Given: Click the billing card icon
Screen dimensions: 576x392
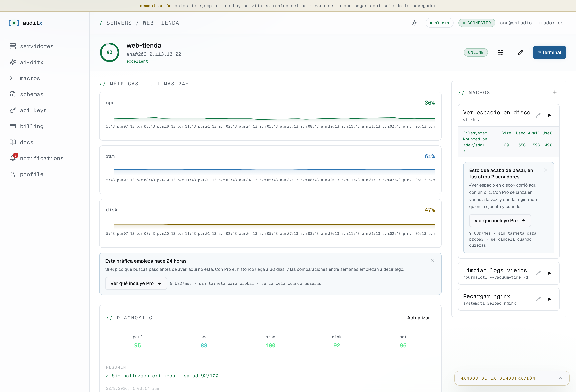Looking at the screenshot, I should click(13, 126).
